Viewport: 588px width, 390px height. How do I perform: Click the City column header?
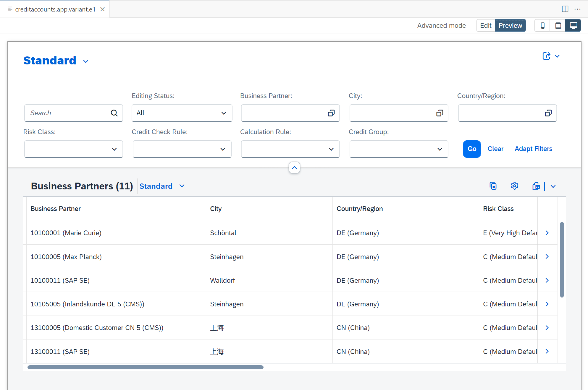(x=269, y=209)
